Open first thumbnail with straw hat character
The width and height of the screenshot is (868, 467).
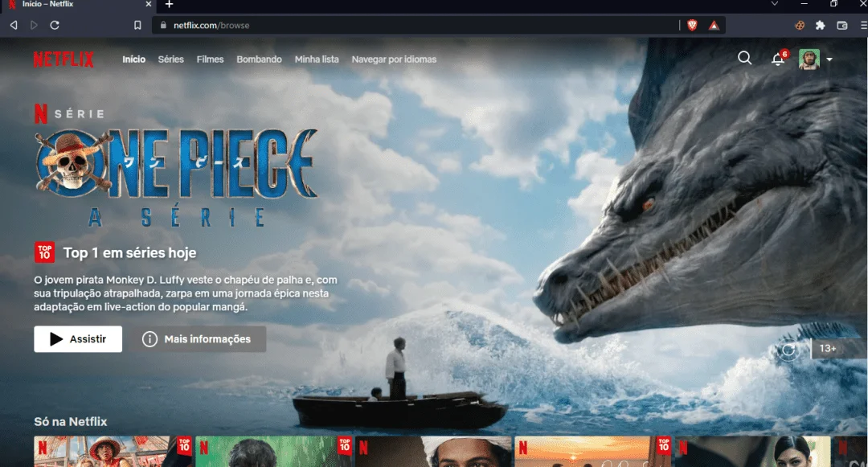[x=113, y=452]
